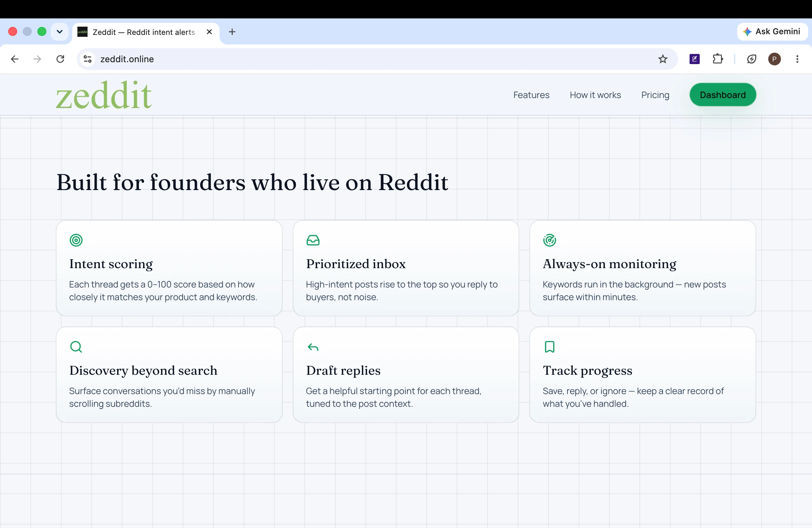Click the Track progress bookmark icon
The width and height of the screenshot is (812, 528).
click(550, 347)
